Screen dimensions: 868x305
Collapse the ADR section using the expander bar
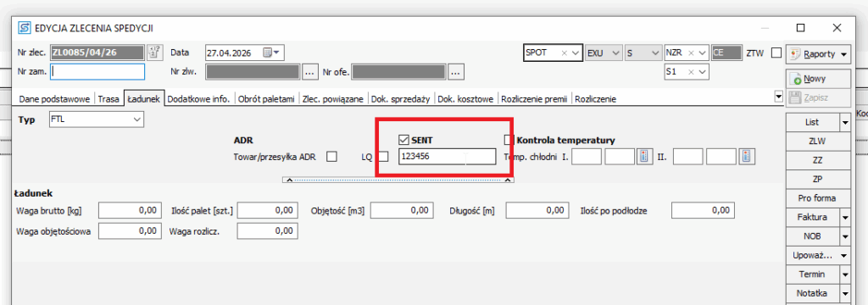398,180
